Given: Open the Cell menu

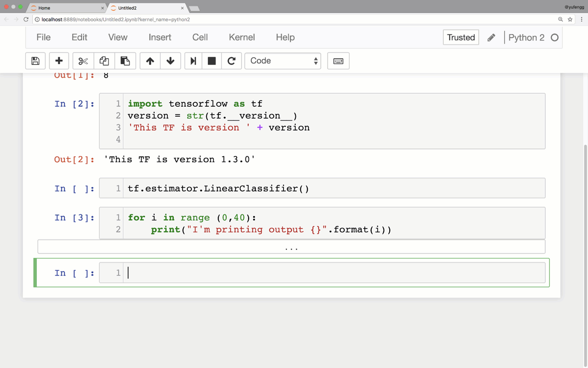Looking at the screenshot, I should pos(200,37).
